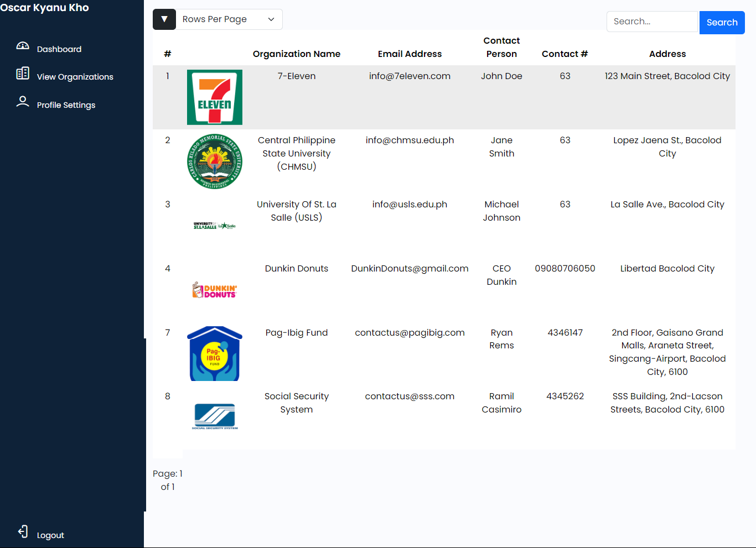Click the Profile Settings person icon
The height and width of the screenshot is (548, 756).
[x=23, y=102]
